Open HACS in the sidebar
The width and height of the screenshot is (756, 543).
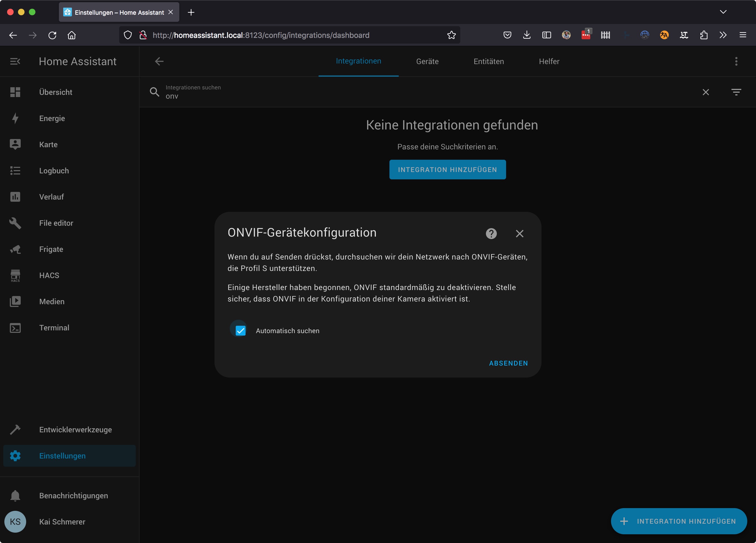click(49, 275)
